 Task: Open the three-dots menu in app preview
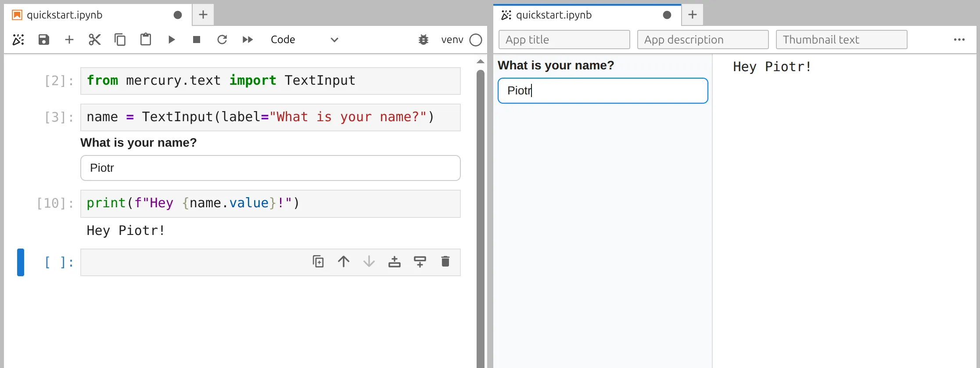959,40
